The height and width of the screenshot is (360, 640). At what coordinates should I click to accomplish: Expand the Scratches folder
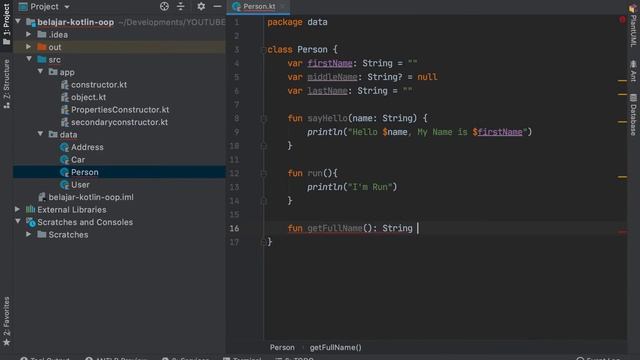tap(29, 234)
